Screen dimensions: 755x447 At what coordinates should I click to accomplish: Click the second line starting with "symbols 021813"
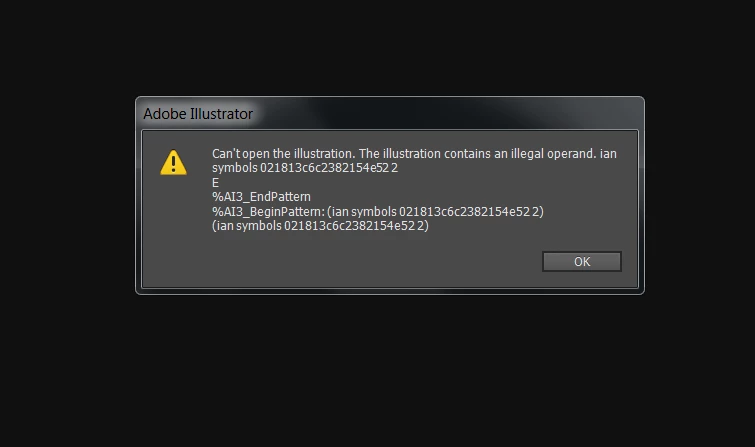tap(305, 168)
